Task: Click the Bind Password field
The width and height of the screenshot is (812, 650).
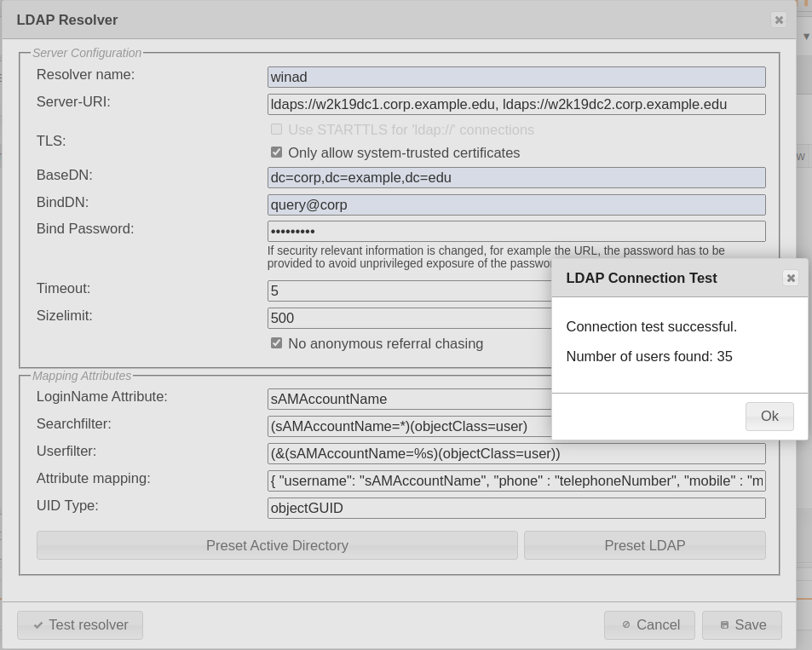Action: click(515, 231)
